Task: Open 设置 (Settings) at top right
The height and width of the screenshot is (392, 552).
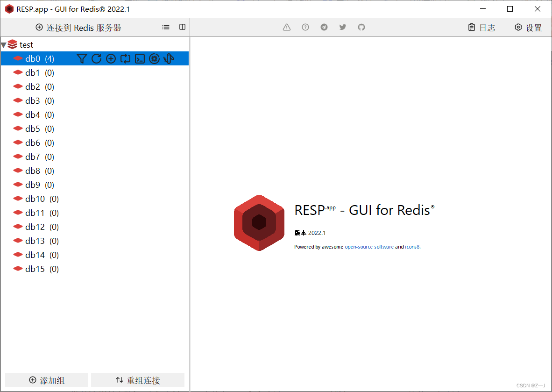Action: click(x=528, y=27)
